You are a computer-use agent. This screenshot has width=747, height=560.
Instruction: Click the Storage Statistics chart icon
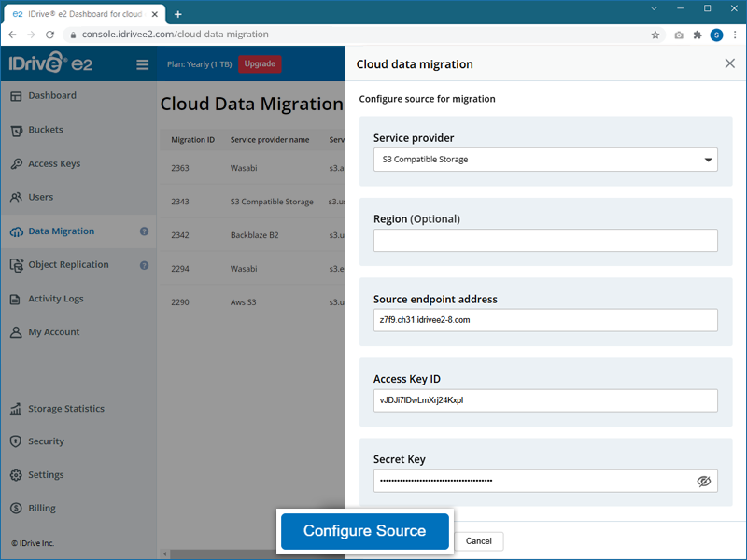pos(16,409)
